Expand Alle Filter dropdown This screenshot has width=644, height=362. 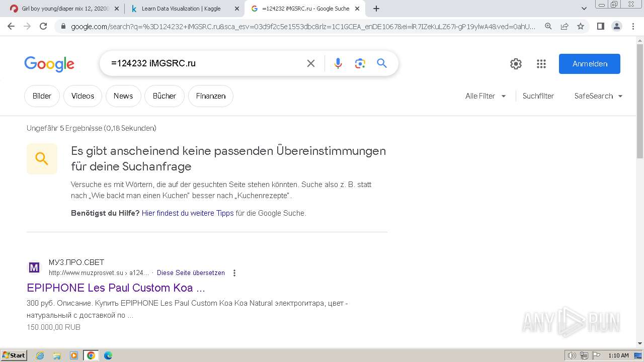[x=486, y=96]
